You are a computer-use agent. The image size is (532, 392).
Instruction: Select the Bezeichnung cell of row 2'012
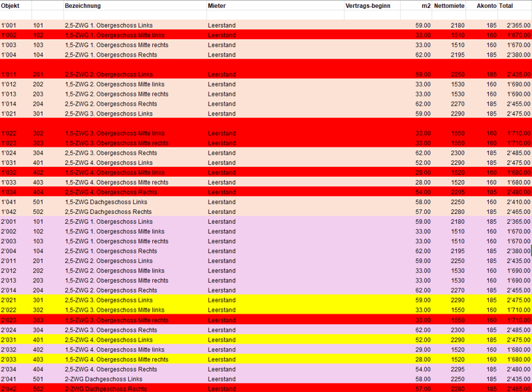(x=114, y=271)
